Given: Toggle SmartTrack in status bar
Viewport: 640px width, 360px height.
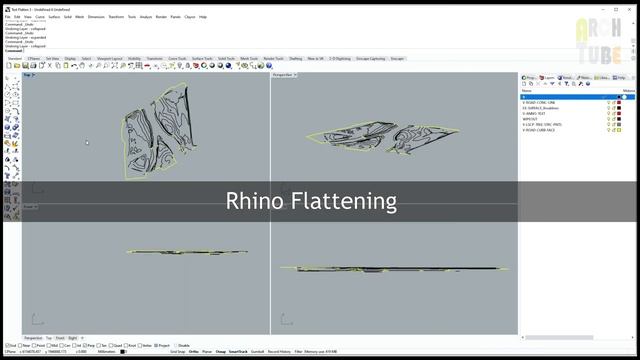Looking at the screenshot, I should click(x=238, y=351).
